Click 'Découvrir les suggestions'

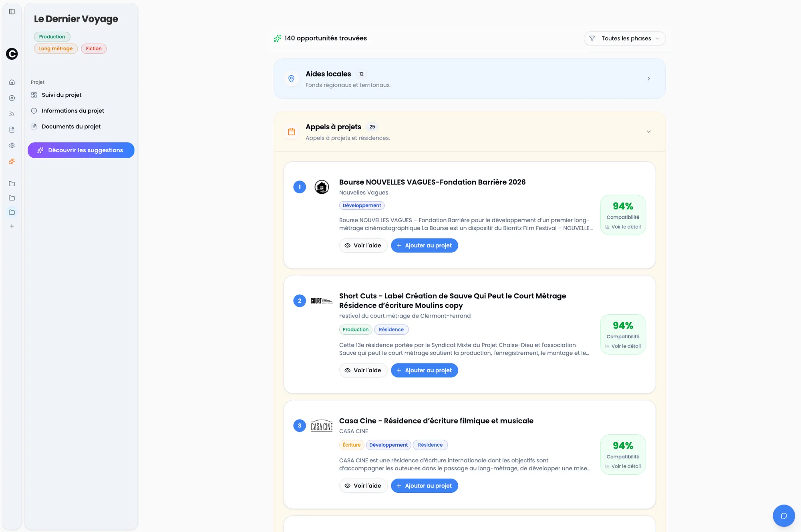(x=81, y=150)
